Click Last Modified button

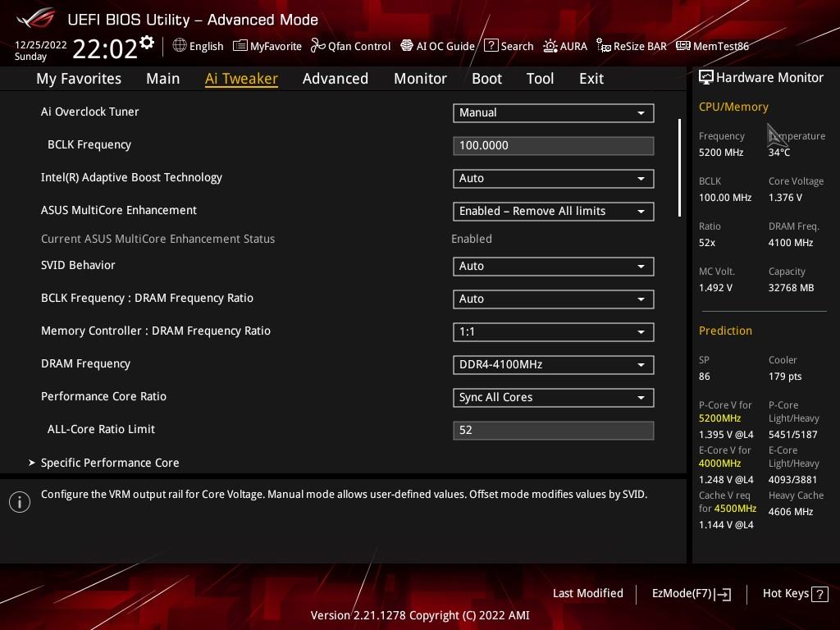pos(587,593)
